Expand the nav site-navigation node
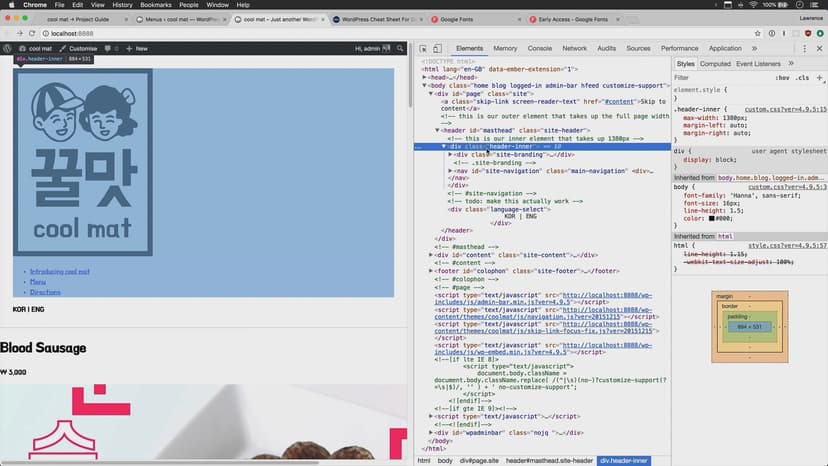 (452, 171)
